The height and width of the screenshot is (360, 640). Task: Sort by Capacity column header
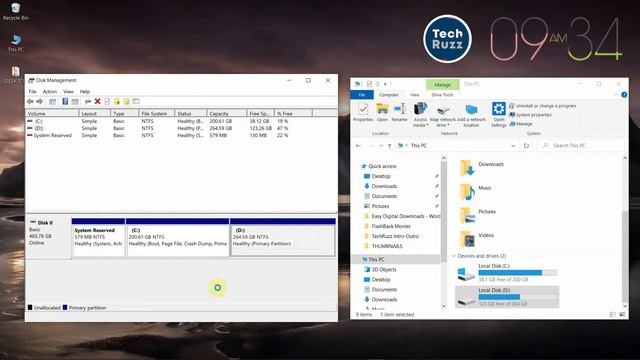click(227, 113)
